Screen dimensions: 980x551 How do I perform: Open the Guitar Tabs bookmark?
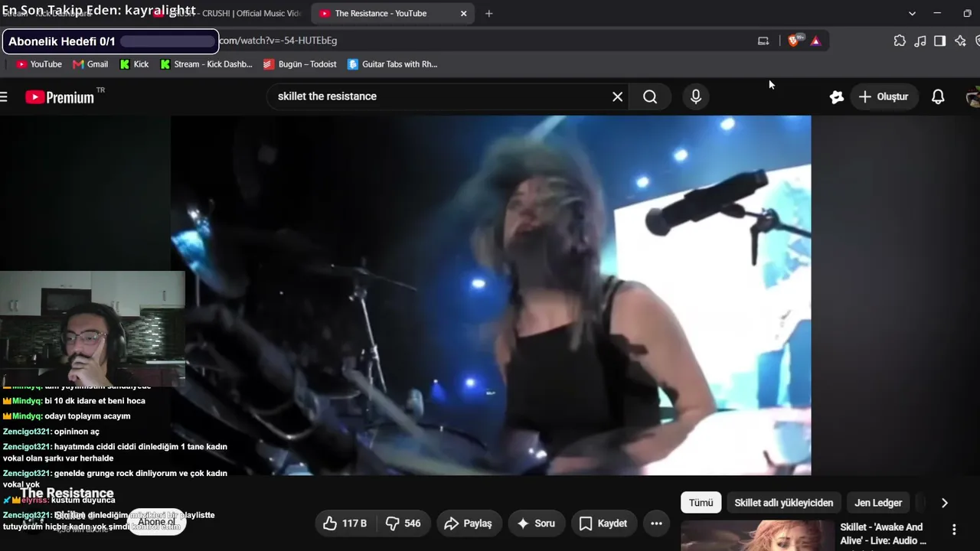(392, 64)
